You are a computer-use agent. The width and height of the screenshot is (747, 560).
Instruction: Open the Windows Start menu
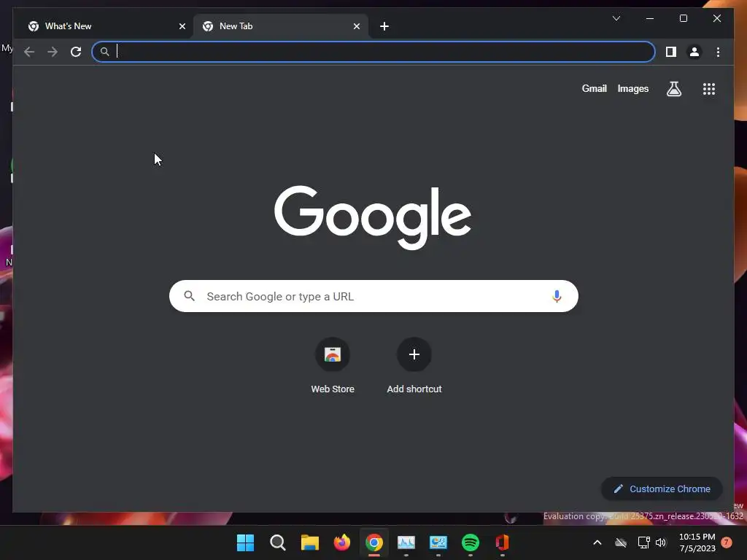(x=245, y=542)
